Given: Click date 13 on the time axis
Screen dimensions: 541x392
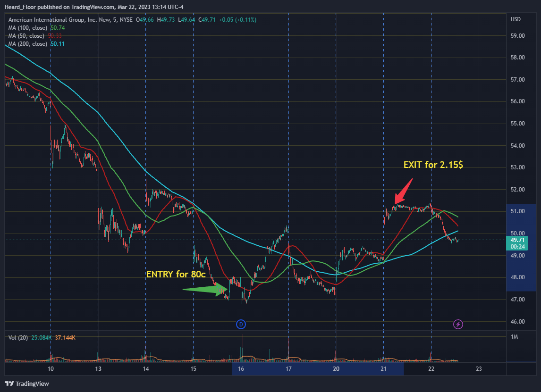Looking at the screenshot, I should click(x=98, y=368).
